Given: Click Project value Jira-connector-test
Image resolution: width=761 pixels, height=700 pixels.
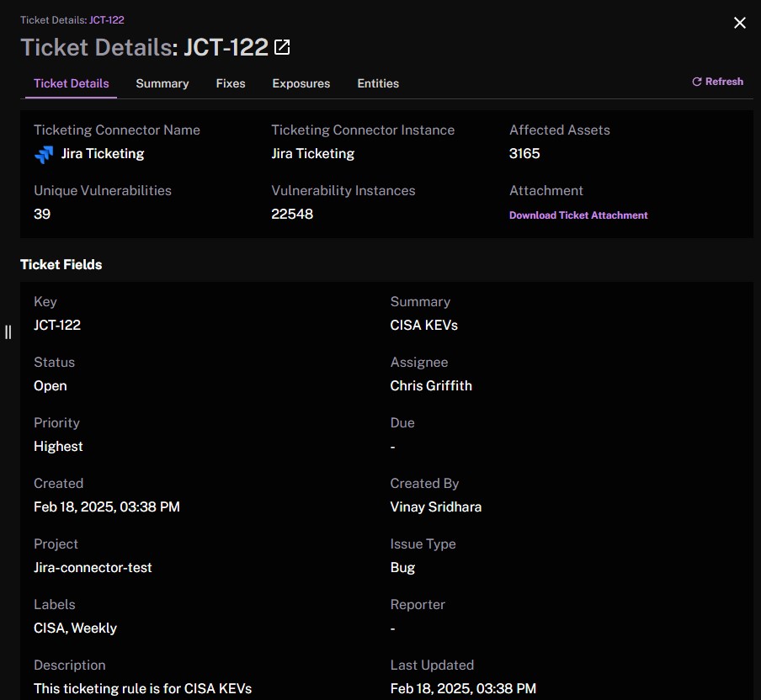Looking at the screenshot, I should [x=93, y=568].
